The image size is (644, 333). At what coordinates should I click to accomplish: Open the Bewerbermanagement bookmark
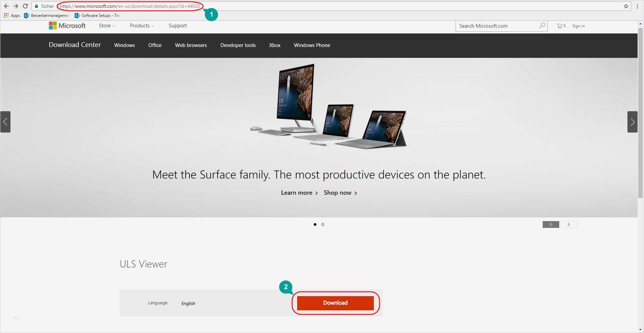[47, 16]
